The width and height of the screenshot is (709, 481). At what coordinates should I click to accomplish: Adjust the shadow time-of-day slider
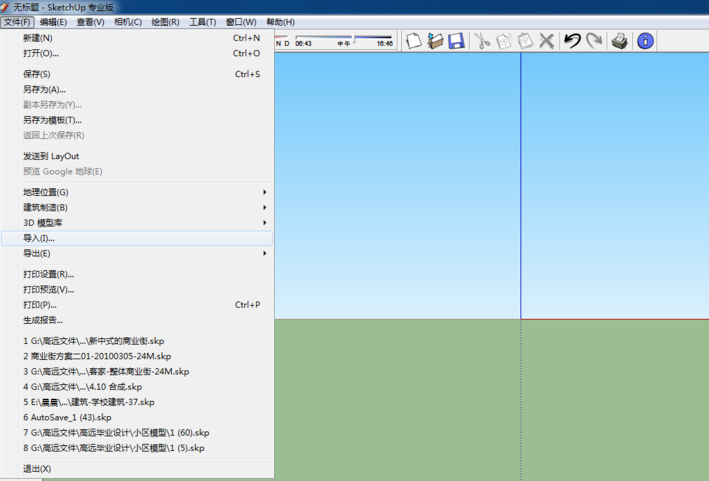[356, 38]
